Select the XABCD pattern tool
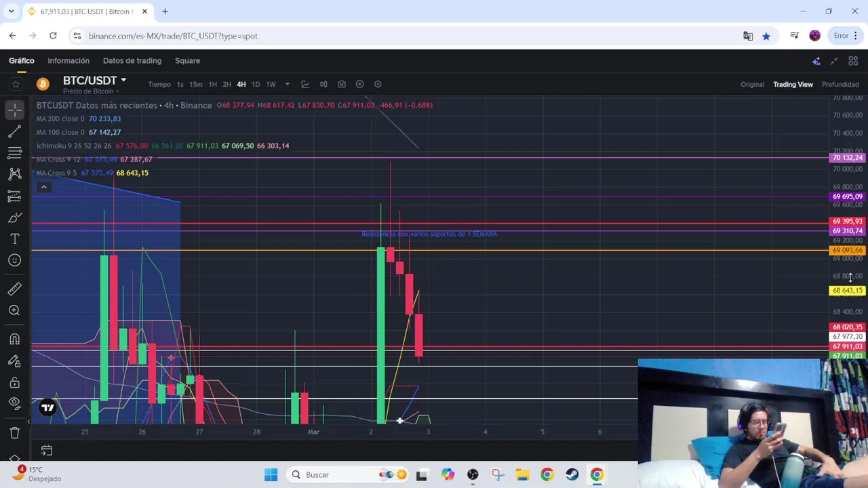Screen dimensions: 868x488 pyautogui.click(x=14, y=174)
